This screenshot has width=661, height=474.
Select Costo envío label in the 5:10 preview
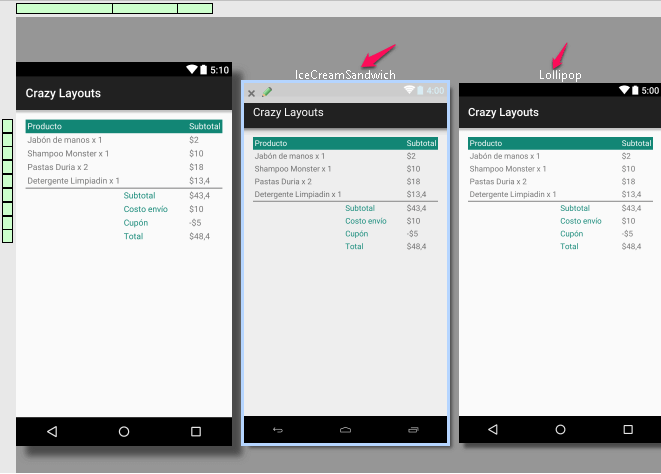tap(145, 209)
